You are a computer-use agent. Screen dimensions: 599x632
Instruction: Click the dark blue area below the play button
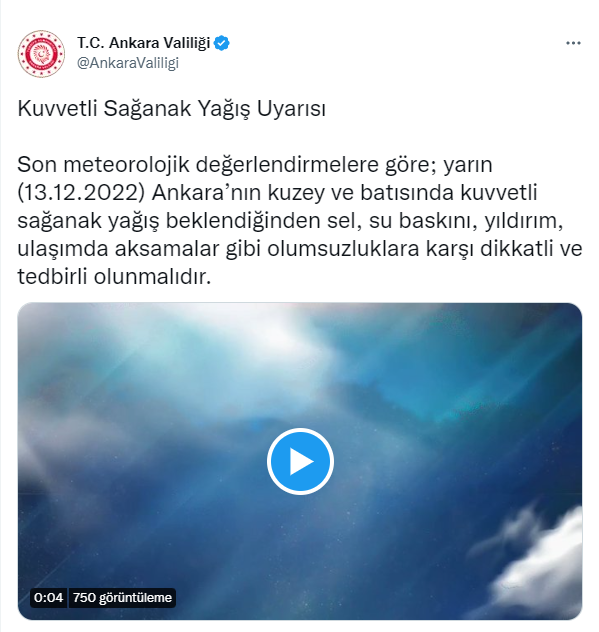(300, 556)
